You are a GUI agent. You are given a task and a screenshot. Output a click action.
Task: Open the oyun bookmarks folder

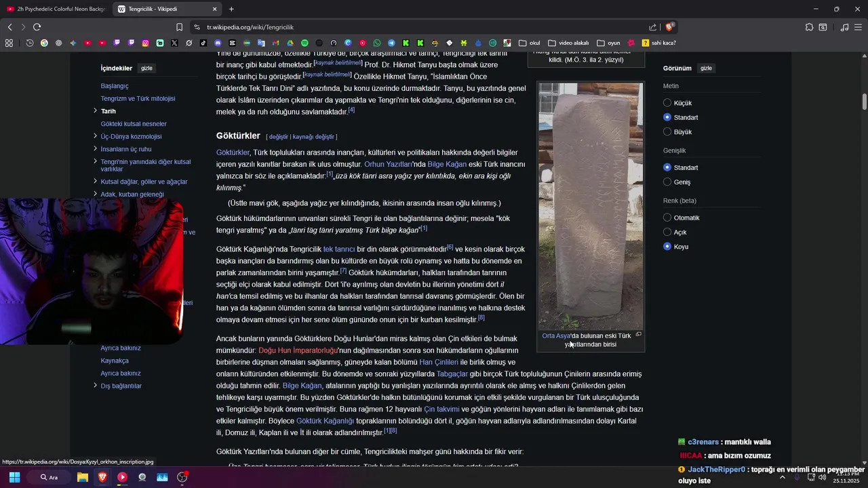tap(608, 43)
